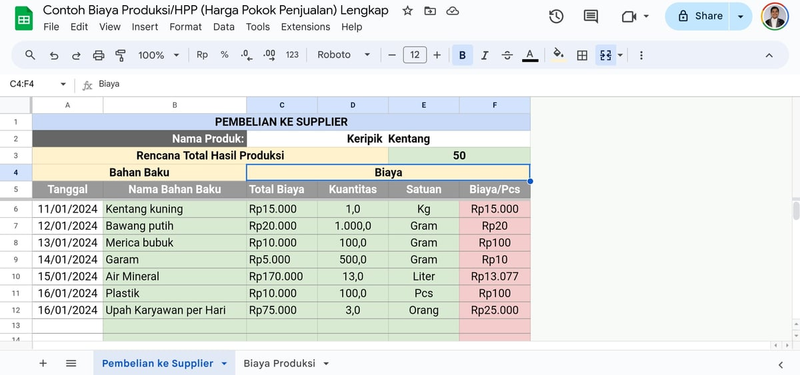This screenshot has width=800, height=375.
Task: Increase decimal places
Action: tap(269, 55)
